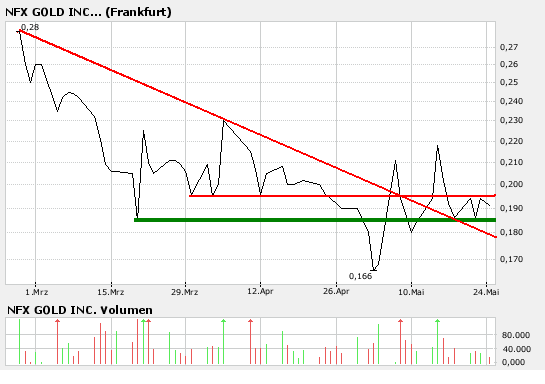
Task: Click the 0,210 price axis label
Action: [511, 162]
